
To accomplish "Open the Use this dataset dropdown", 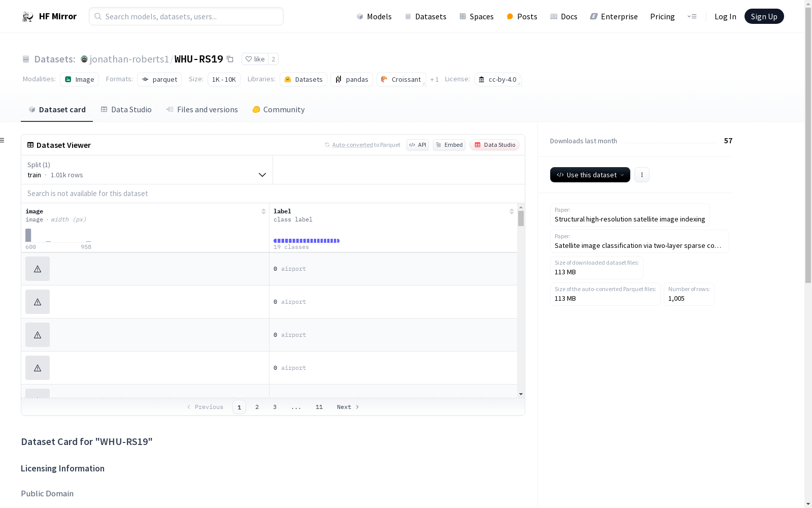I will point(590,175).
